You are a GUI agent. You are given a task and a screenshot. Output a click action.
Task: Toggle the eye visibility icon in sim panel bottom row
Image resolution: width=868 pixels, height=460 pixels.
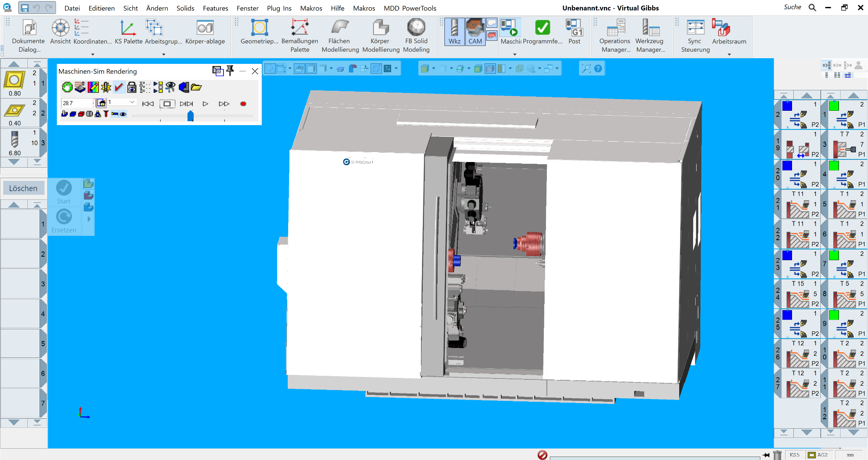pos(123,114)
